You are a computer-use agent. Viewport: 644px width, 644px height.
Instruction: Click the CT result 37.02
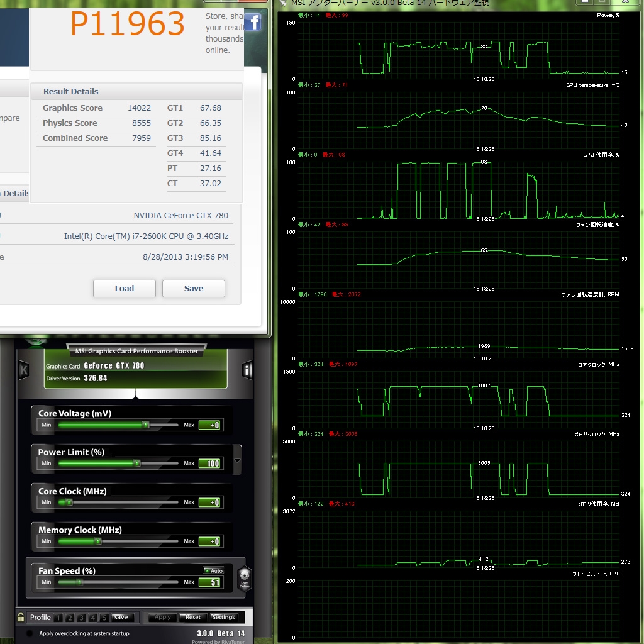(210, 184)
